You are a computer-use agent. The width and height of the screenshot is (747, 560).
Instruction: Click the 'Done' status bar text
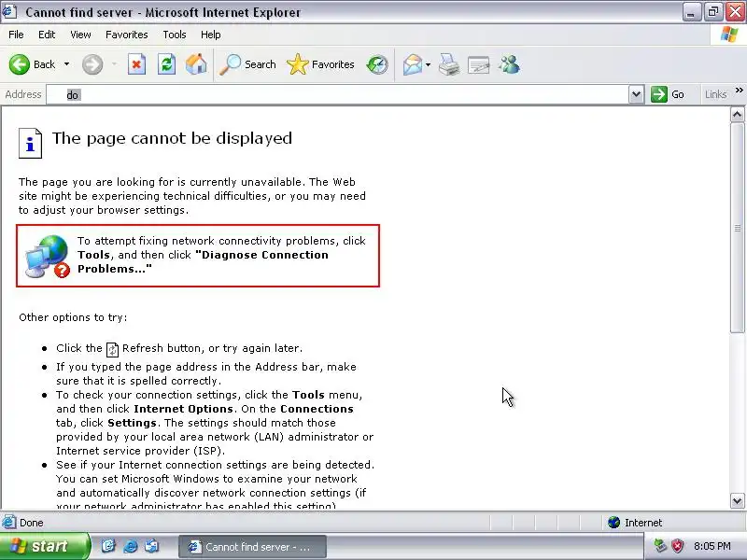tap(32, 523)
